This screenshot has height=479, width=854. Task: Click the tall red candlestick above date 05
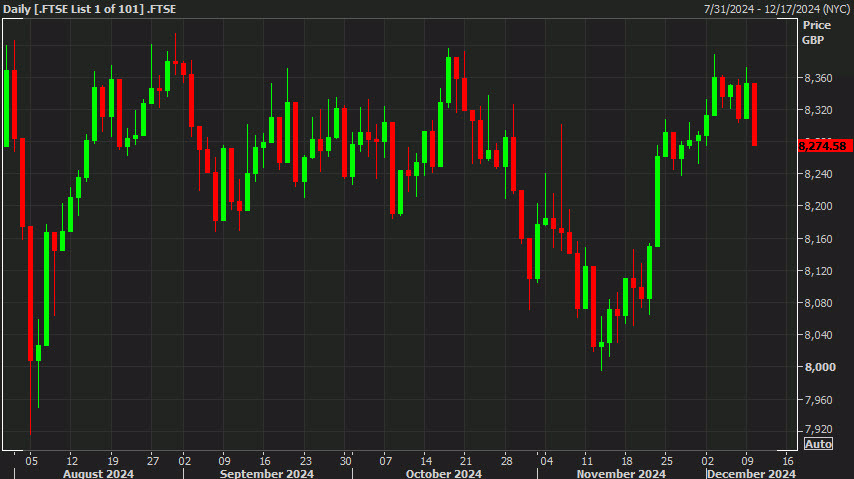click(31, 292)
